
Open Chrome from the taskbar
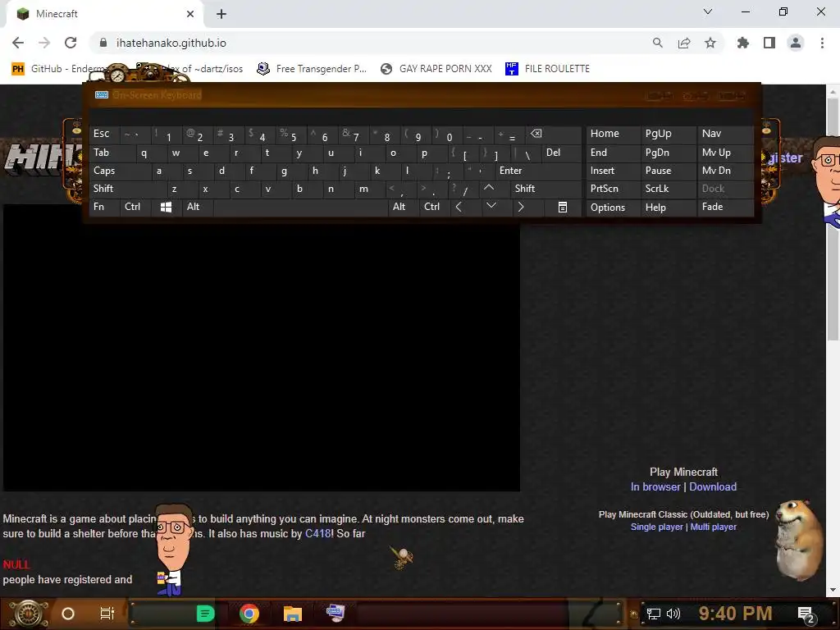point(249,614)
